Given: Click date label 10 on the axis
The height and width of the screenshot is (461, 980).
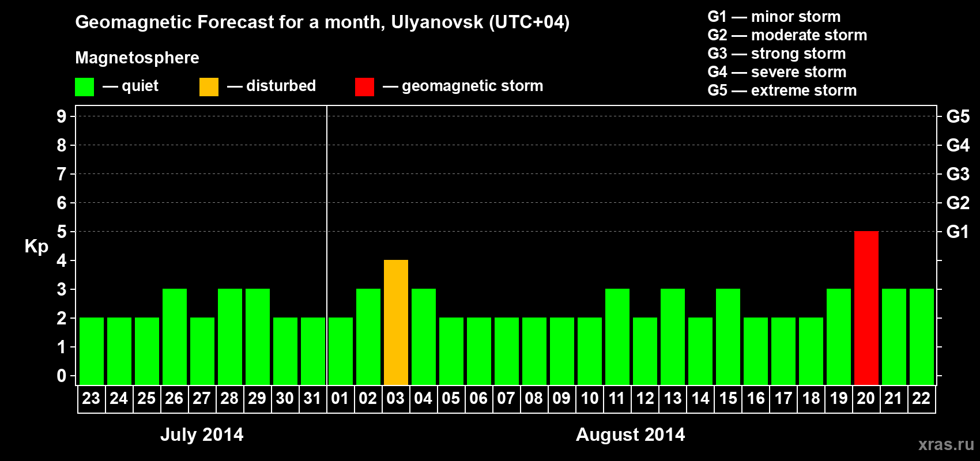Looking at the screenshot, I should [589, 398].
